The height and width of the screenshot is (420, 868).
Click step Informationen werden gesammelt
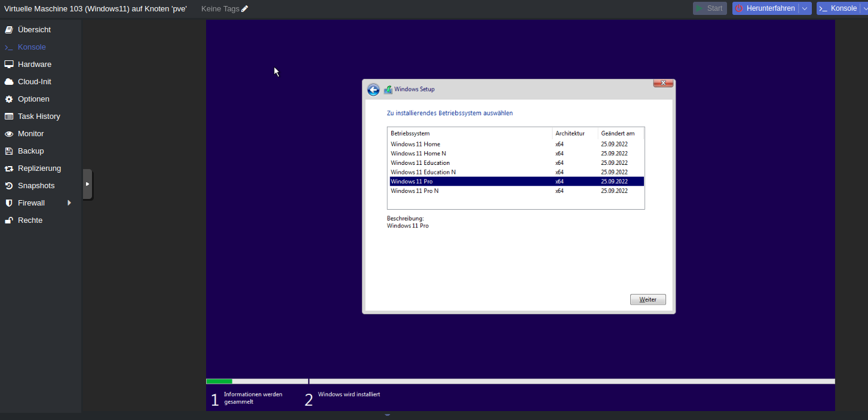point(253,398)
